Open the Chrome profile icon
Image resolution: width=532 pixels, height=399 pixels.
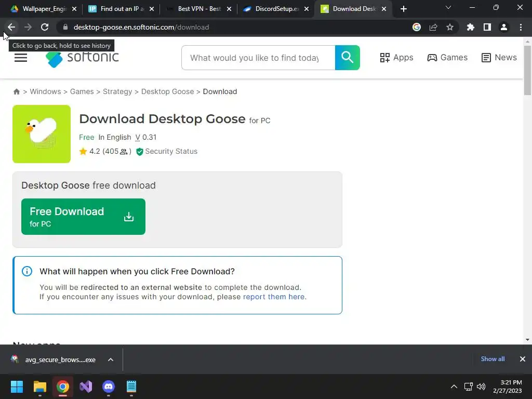(x=504, y=27)
